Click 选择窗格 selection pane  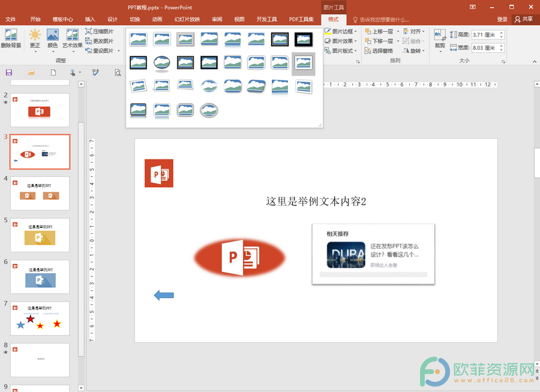point(379,50)
